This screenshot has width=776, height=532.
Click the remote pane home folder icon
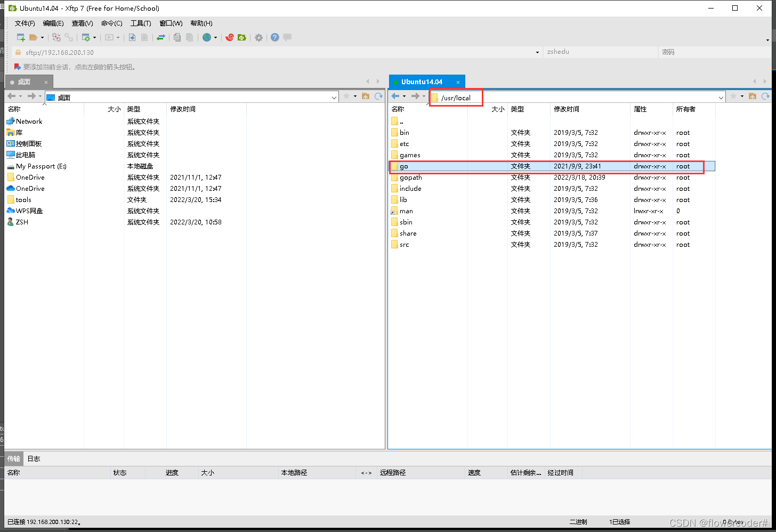coord(753,96)
